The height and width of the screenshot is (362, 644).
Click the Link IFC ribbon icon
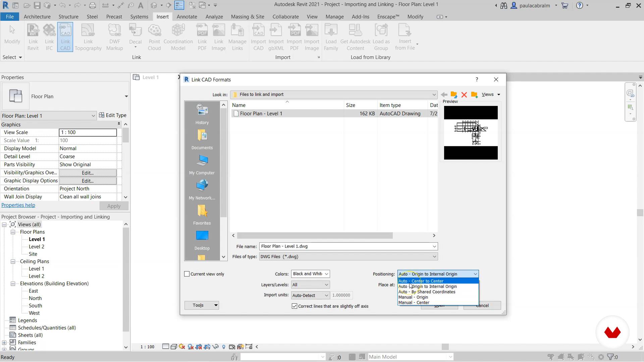(49, 37)
